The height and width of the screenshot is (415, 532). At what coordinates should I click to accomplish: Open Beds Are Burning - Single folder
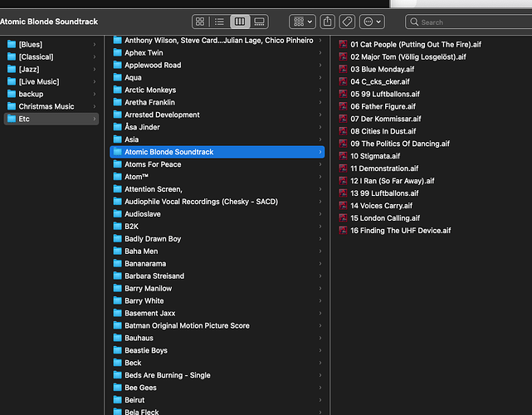coord(217,375)
